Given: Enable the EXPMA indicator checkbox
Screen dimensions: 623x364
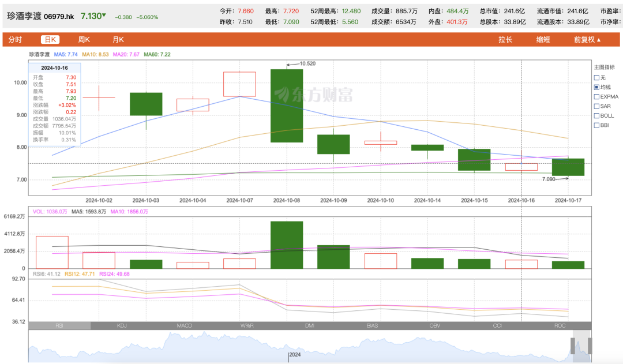Looking at the screenshot, I should point(596,96).
